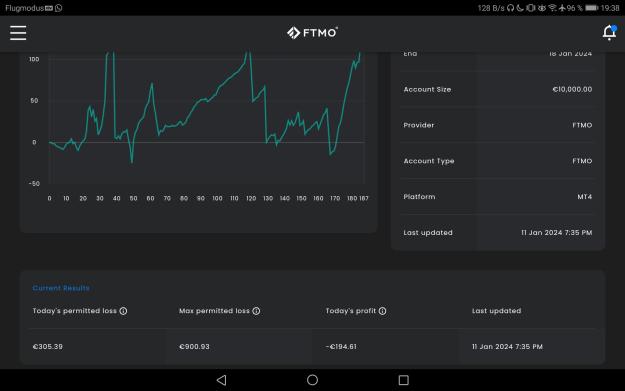Show info for Max permitted loss
The height and width of the screenshot is (391, 625).
(256, 311)
